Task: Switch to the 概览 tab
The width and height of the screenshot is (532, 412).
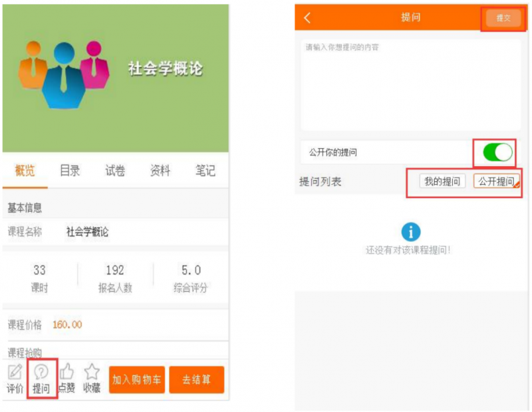Action: click(25, 171)
